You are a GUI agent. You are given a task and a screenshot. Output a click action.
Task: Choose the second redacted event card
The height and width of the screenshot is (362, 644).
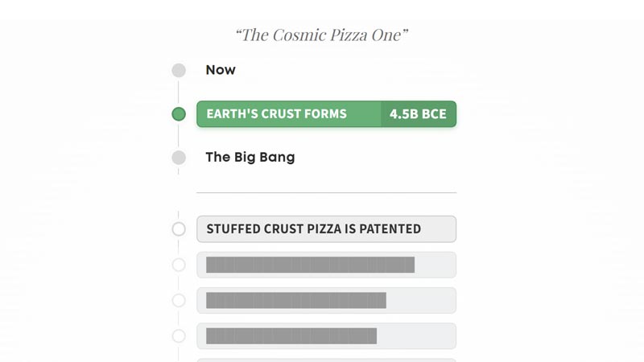tap(326, 300)
